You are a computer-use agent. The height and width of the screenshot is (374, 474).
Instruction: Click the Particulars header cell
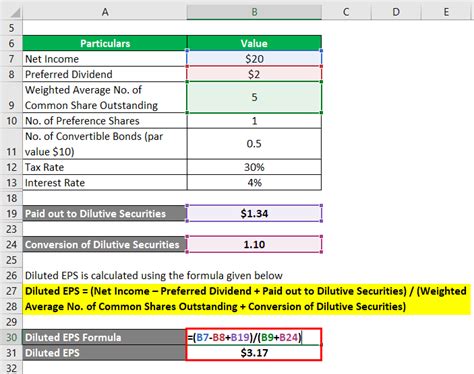(105, 43)
